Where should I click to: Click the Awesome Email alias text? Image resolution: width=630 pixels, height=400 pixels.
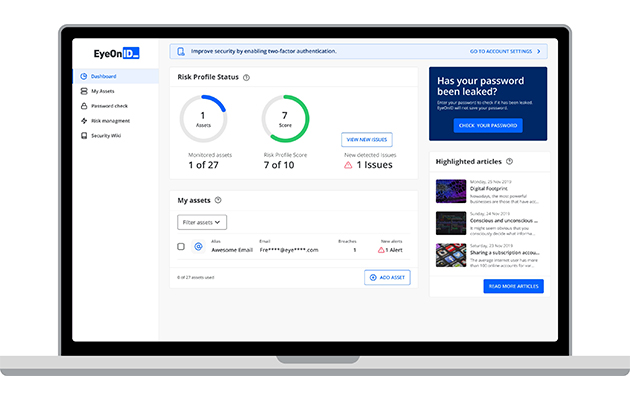232,250
